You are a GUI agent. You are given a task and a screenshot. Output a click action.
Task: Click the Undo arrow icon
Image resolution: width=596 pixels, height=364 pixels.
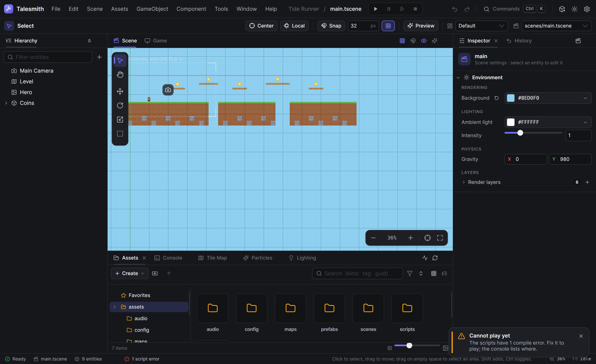point(454,9)
